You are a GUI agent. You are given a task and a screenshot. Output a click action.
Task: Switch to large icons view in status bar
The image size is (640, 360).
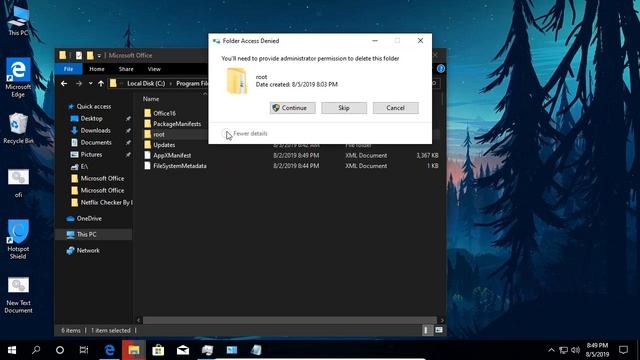pos(439,330)
